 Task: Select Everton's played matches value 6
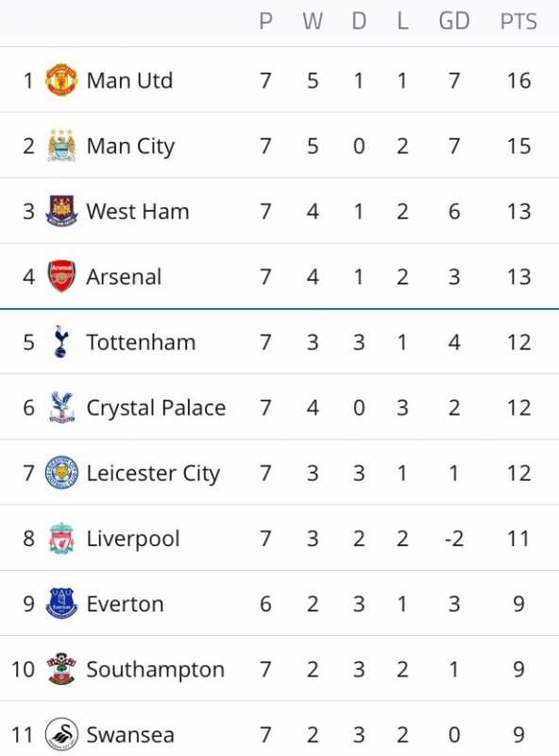[265, 604]
